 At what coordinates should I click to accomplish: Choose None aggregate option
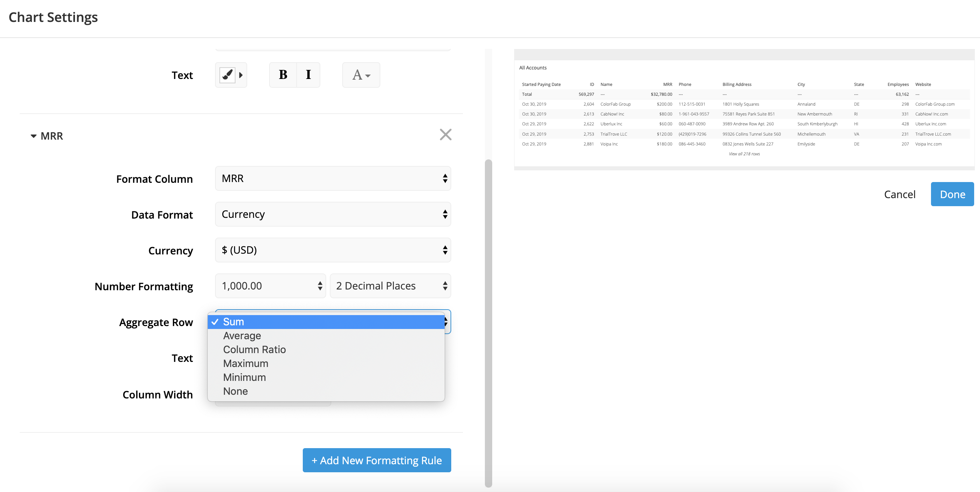pos(326,391)
